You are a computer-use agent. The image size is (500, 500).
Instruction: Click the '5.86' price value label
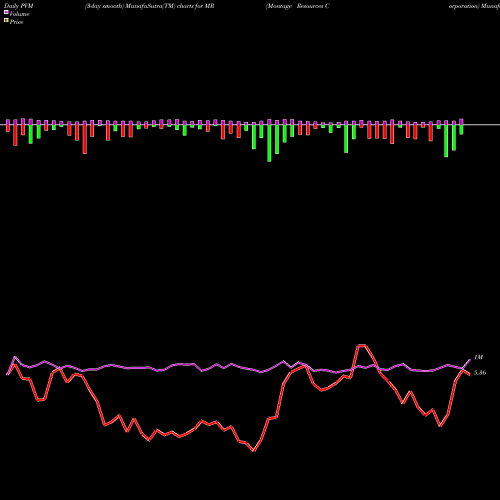480,373
